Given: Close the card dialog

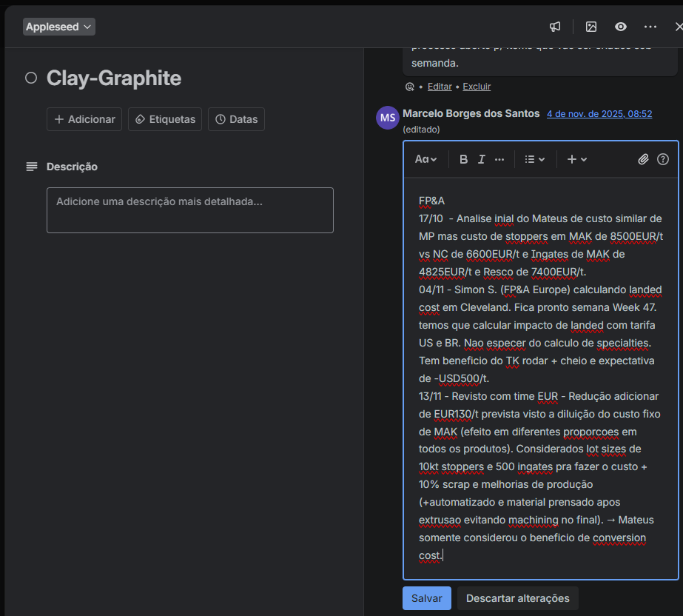Looking at the screenshot, I should coord(679,27).
